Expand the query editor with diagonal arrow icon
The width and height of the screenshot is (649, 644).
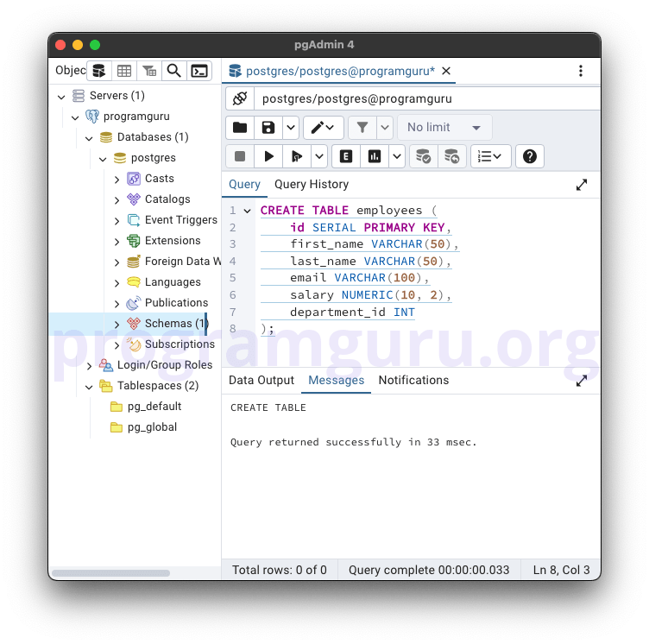582,185
